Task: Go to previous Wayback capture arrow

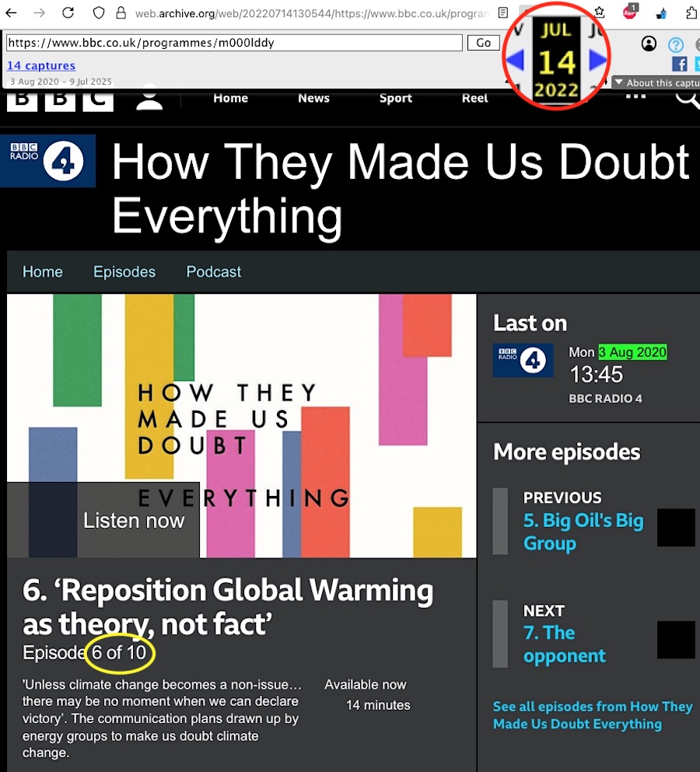Action: [515, 60]
